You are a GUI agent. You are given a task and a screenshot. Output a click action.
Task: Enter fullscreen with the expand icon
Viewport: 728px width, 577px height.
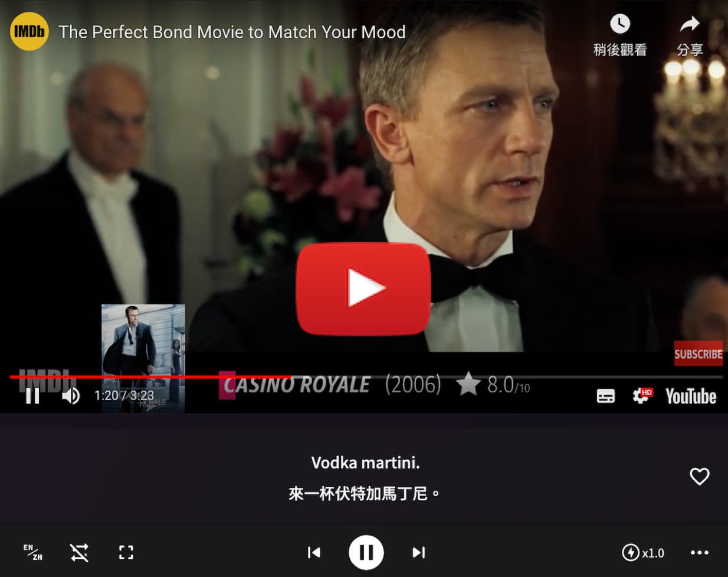[x=126, y=552]
